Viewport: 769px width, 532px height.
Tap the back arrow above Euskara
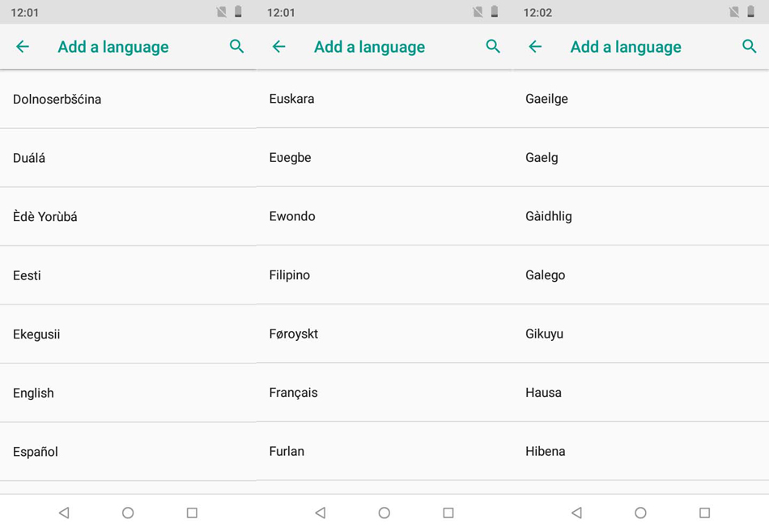(278, 47)
